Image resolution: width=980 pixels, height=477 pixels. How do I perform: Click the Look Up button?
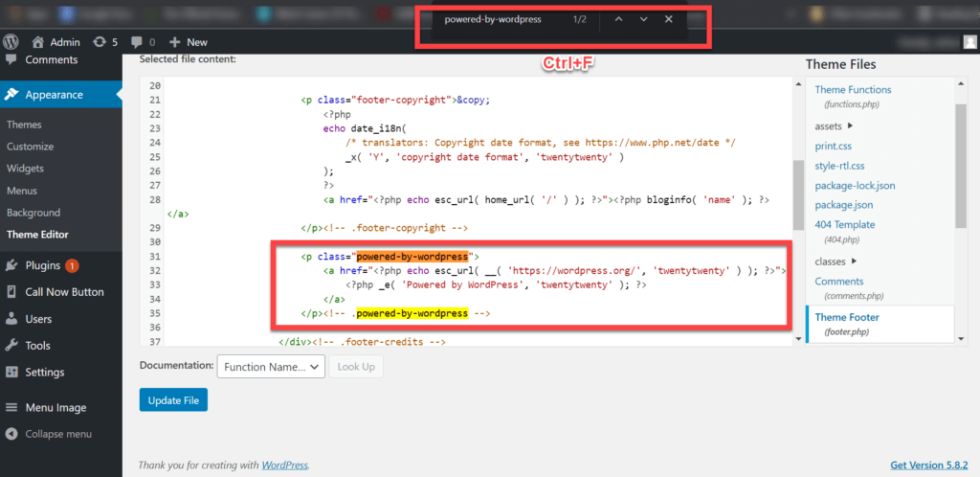(x=356, y=367)
